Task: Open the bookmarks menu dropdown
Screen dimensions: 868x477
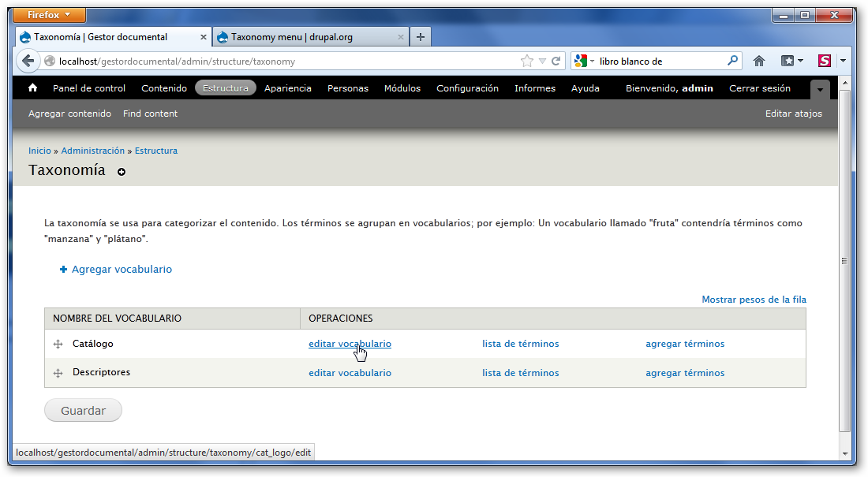Action: click(x=791, y=61)
